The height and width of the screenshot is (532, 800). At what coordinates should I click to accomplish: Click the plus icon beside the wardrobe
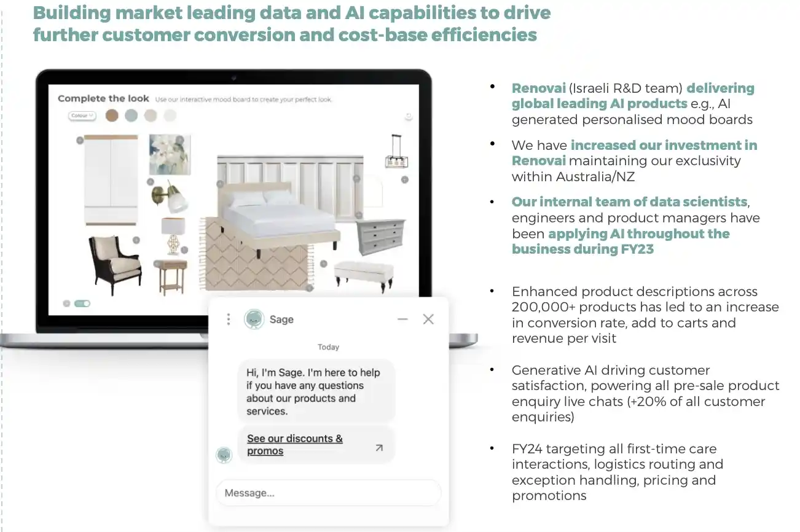click(x=80, y=141)
